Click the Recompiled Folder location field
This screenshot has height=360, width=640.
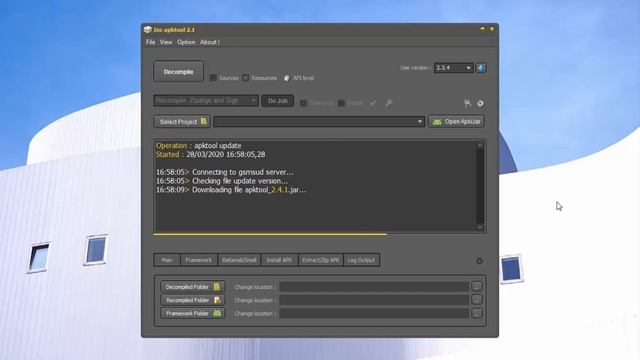373,300
